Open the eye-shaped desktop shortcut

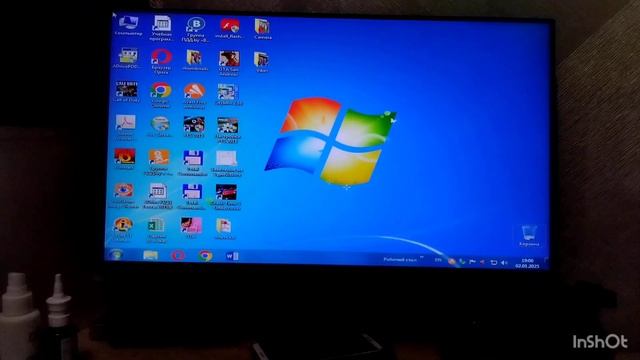point(123,195)
